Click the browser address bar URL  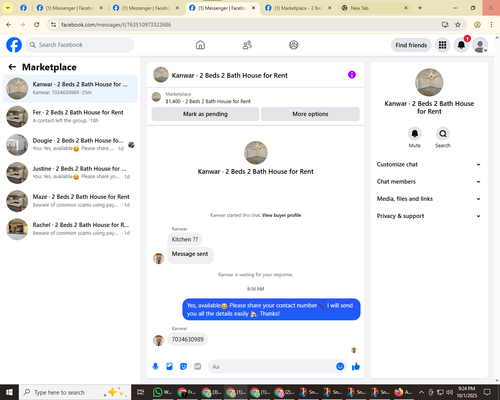116,25
